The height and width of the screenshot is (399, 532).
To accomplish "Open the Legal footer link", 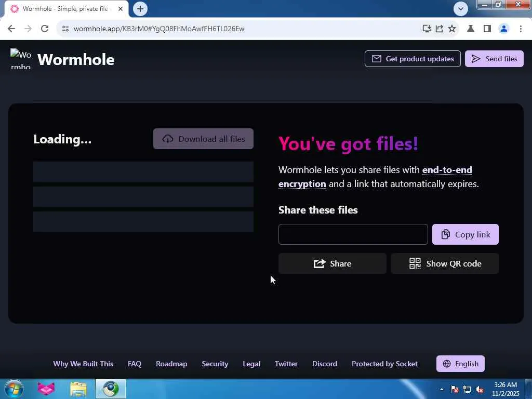I will pos(251,364).
